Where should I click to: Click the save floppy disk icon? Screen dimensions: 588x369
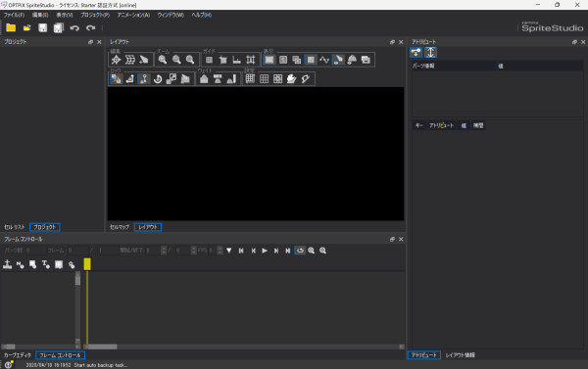click(x=43, y=27)
